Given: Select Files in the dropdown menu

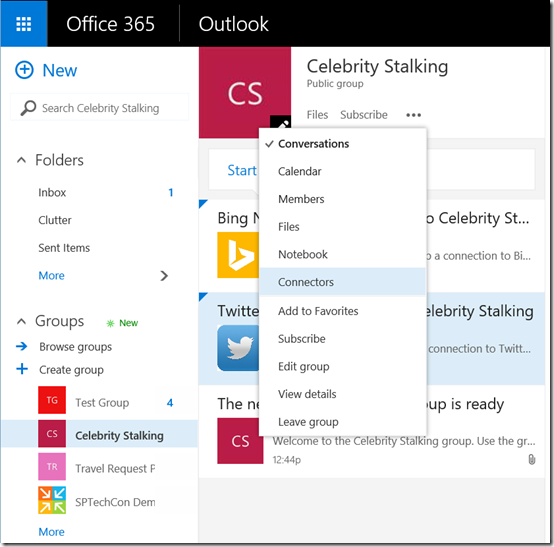Looking at the screenshot, I should click(x=342, y=227).
